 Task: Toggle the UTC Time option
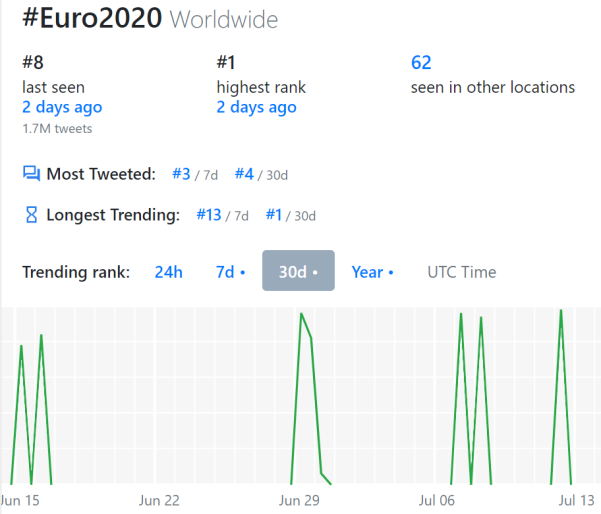pyautogui.click(x=461, y=272)
